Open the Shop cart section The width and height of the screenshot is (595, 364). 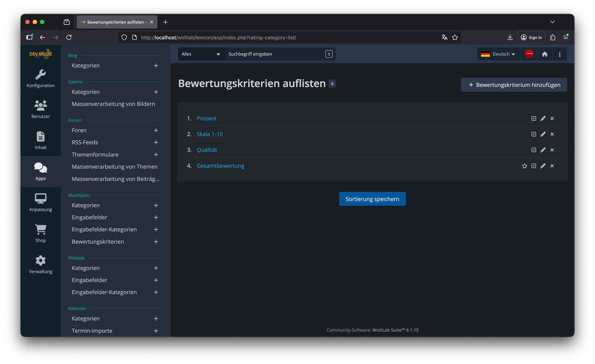(x=41, y=233)
